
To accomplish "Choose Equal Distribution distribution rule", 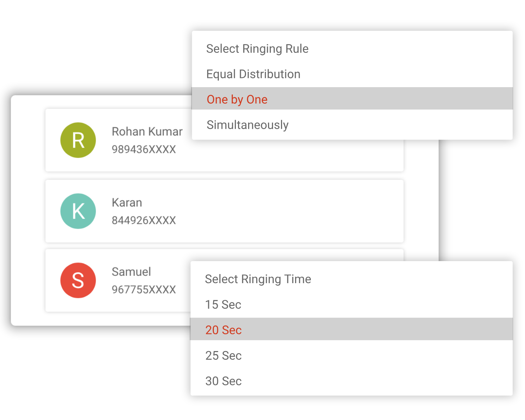I will click(253, 74).
